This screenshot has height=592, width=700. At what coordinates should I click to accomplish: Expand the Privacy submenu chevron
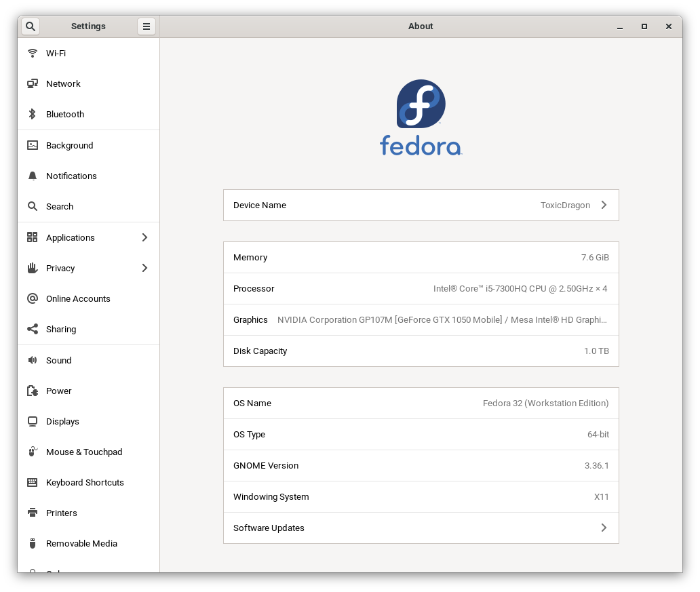144,268
